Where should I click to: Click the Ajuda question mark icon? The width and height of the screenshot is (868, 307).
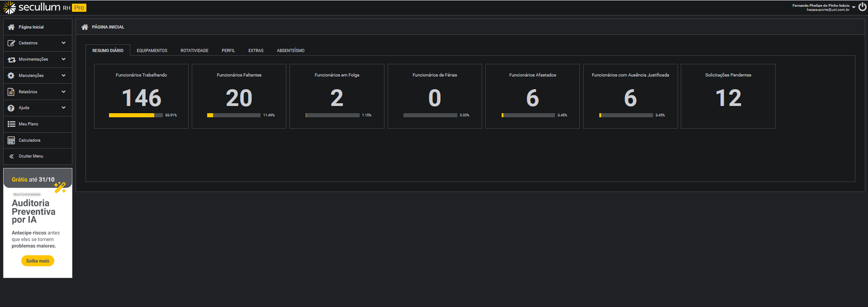tap(11, 108)
